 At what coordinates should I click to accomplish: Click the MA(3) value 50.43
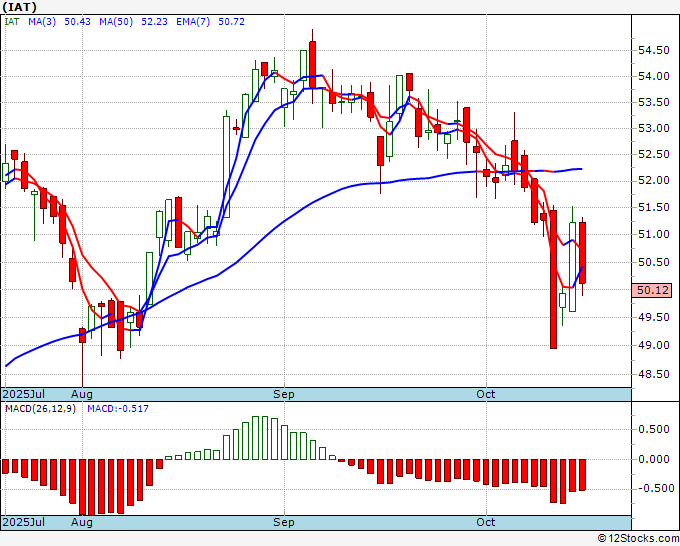pyautogui.click(x=77, y=21)
